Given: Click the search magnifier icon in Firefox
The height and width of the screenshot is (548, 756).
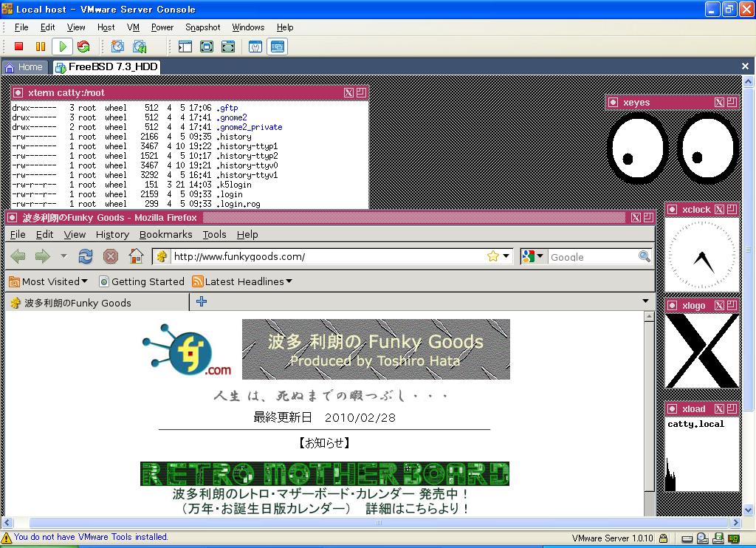Looking at the screenshot, I should point(644,256).
